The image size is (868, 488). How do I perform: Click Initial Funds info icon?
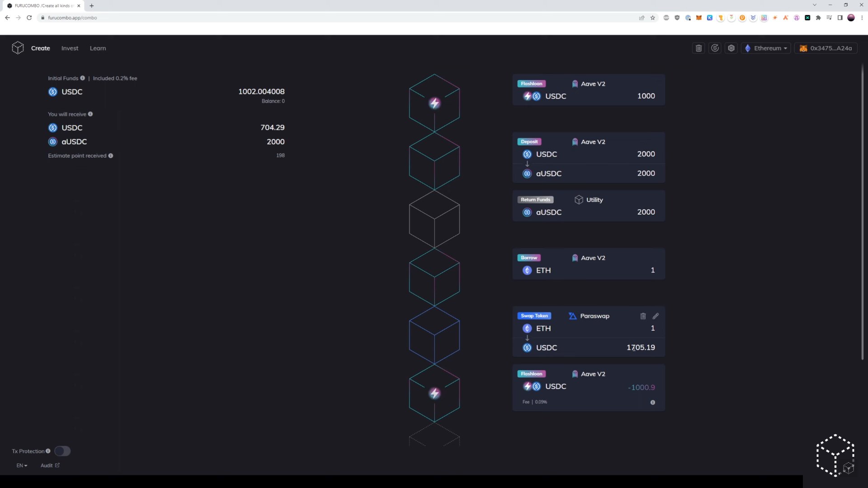pos(82,78)
